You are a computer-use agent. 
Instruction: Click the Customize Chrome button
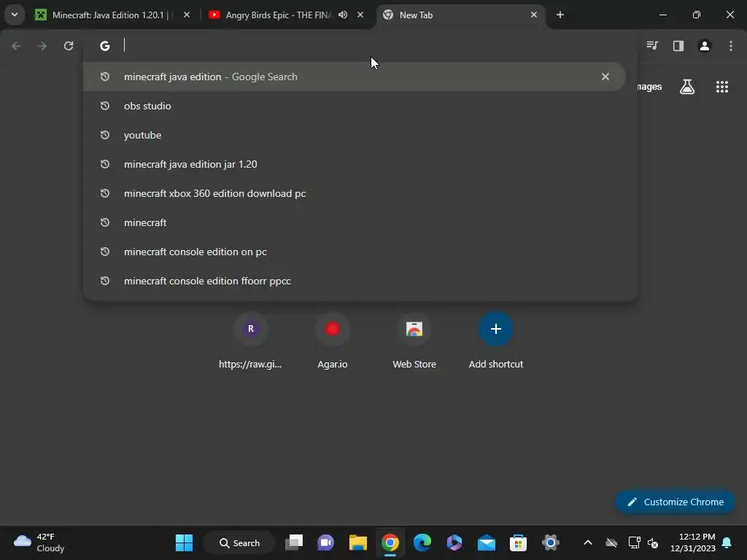coord(675,502)
